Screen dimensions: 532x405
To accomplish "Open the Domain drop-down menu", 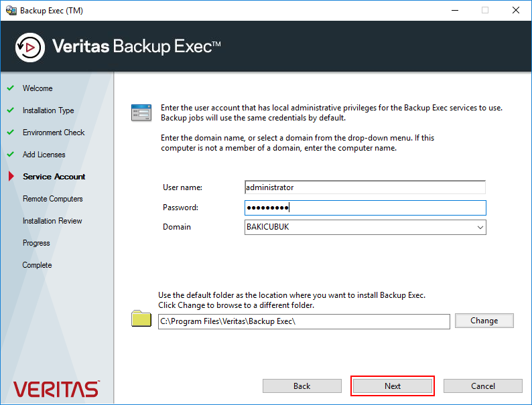I will click(x=480, y=227).
